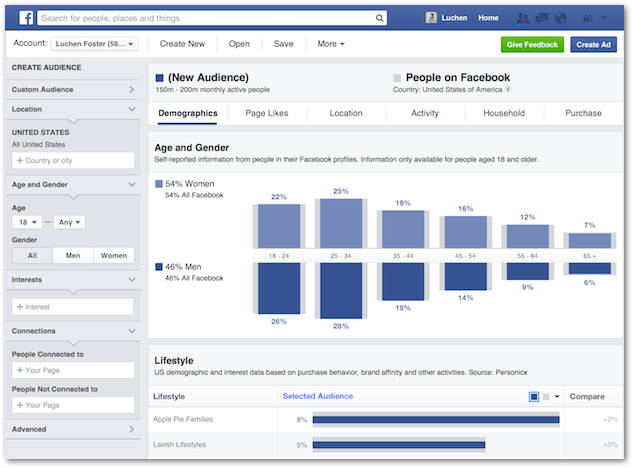Open Luchen profile name link
633x468 pixels.
[454, 18]
